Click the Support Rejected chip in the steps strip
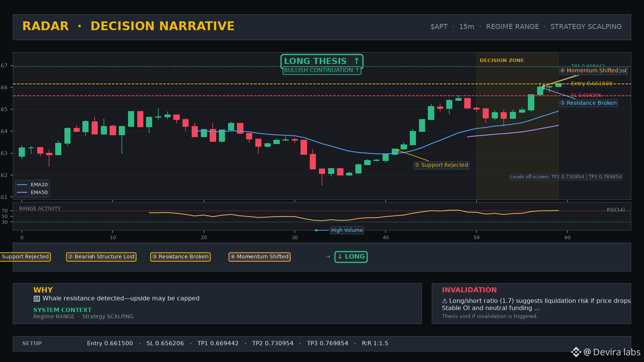 25,257
